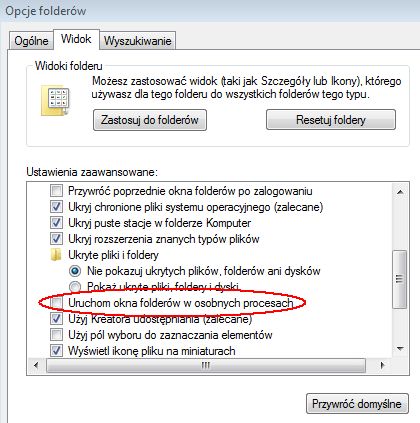Toggle Ukryj rozszerzenia znanych typów plików

pos(56,239)
